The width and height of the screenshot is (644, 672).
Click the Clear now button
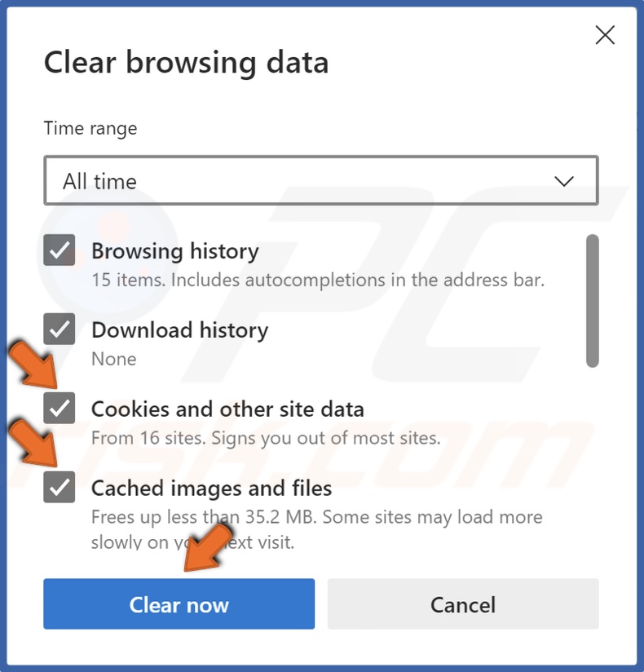[x=179, y=604]
